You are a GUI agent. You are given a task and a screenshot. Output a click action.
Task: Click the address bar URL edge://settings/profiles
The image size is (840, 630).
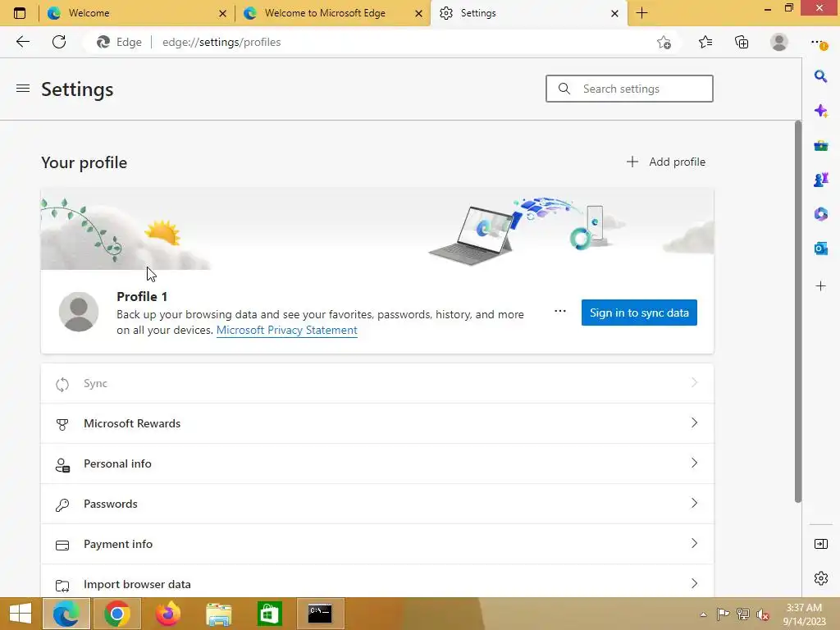point(221,42)
